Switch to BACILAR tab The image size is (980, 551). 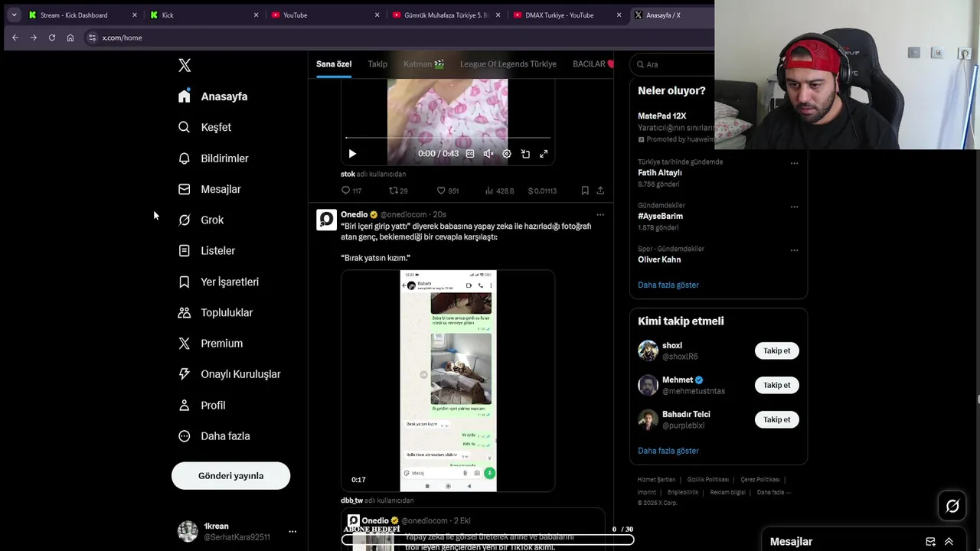tap(593, 64)
